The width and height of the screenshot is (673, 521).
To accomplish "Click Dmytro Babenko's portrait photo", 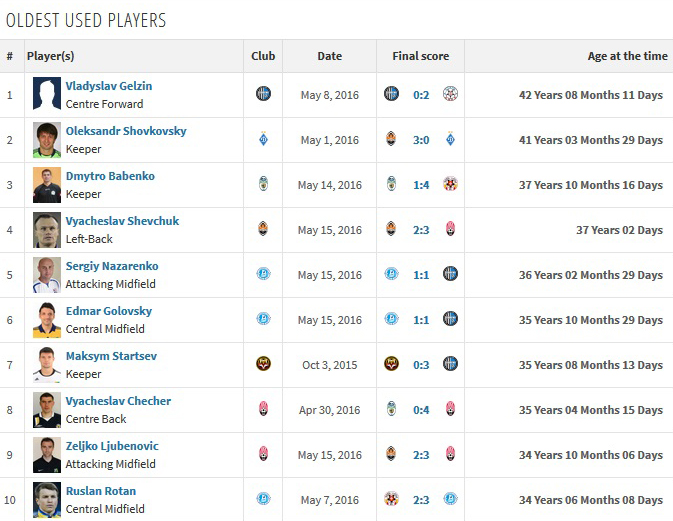I will click(47, 185).
